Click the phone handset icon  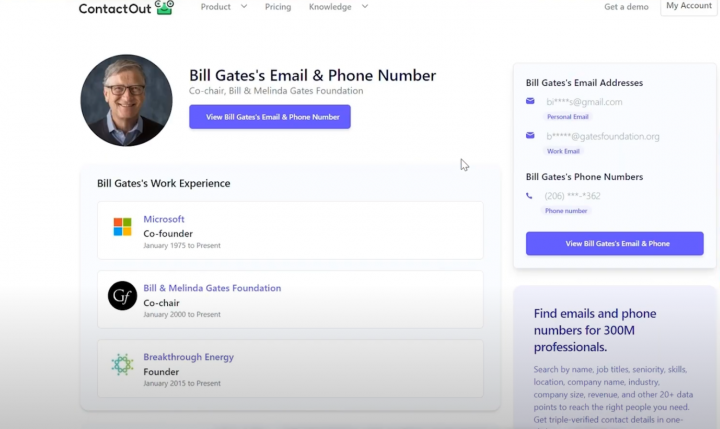(530, 195)
